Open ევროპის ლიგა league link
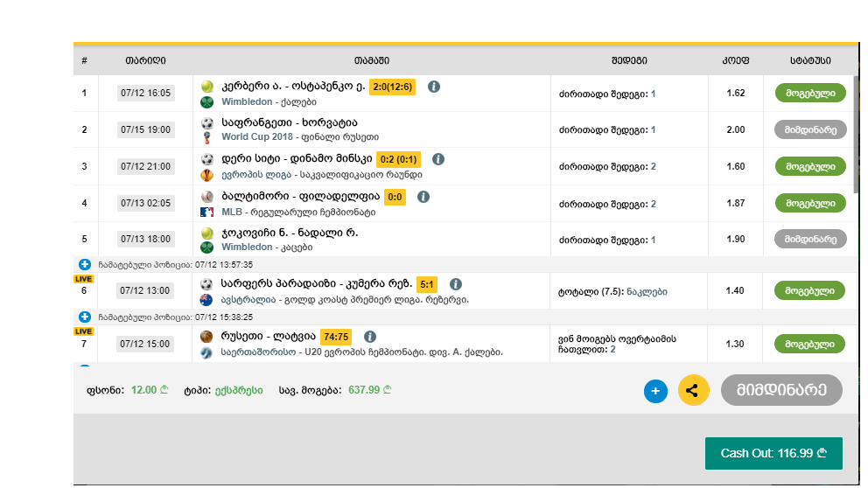The image size is (868, 488). (256, 174)
